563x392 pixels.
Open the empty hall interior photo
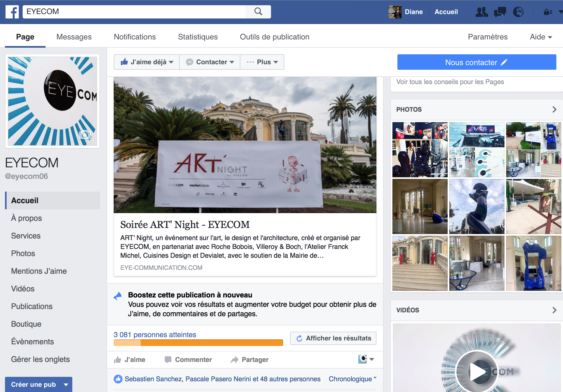coord(420,206)
